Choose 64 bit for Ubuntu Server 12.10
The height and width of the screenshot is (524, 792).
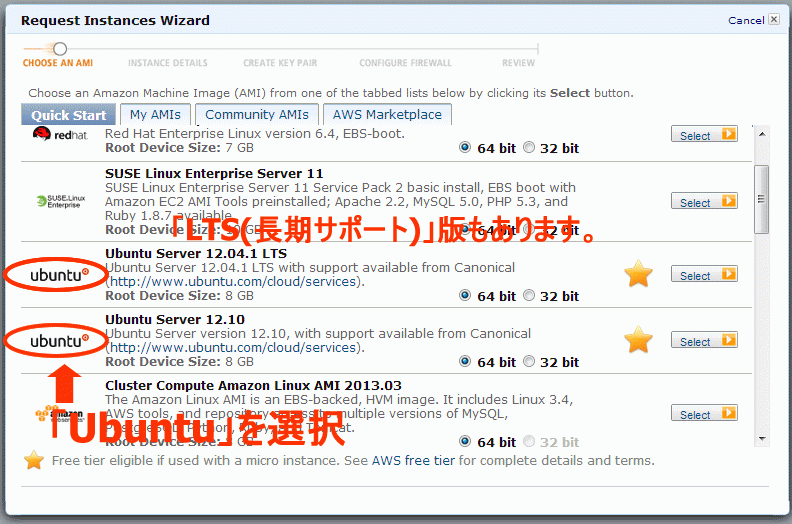point(465,361)
